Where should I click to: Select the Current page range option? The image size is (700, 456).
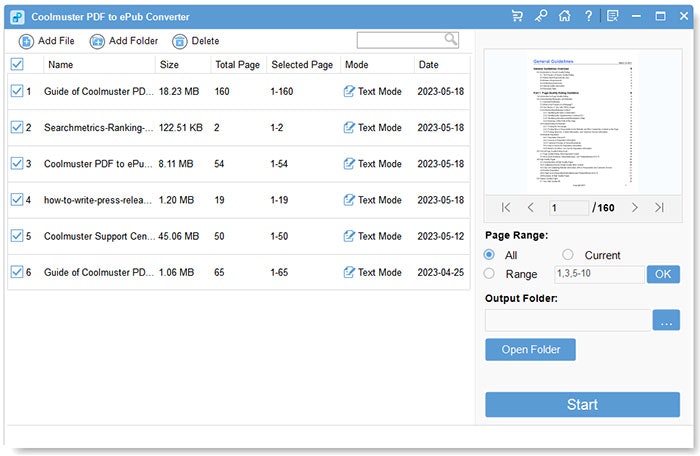coord(567,255)
